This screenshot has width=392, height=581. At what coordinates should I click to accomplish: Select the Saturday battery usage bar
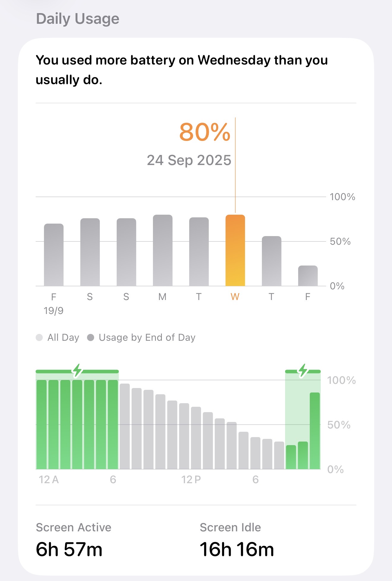pyautogui.click(x=90, y=252)
